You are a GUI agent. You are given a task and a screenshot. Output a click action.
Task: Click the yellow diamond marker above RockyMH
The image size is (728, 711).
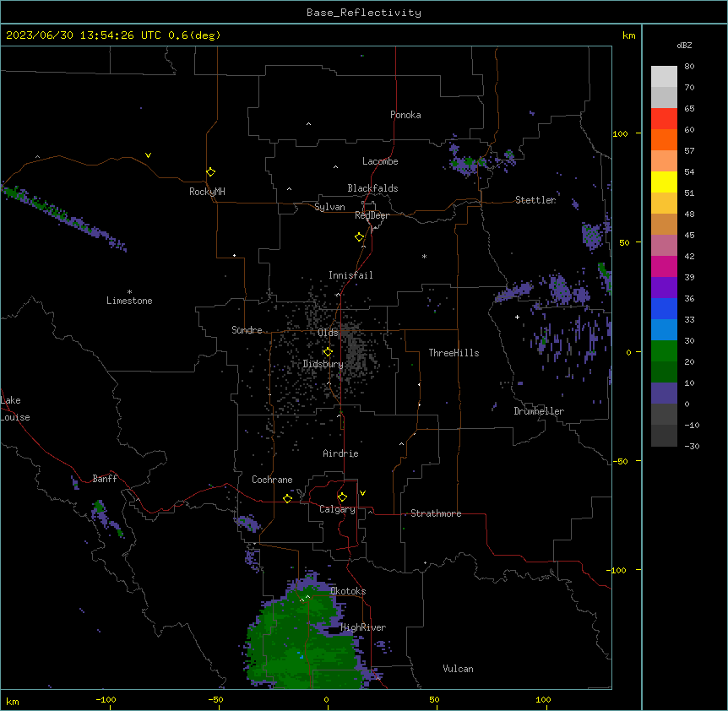coord(210,172)
